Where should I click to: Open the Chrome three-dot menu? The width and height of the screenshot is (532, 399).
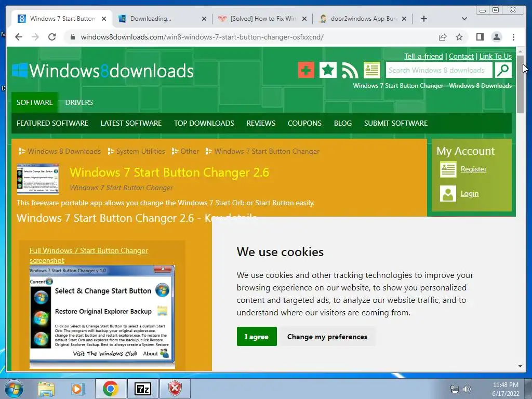(513, 37)
